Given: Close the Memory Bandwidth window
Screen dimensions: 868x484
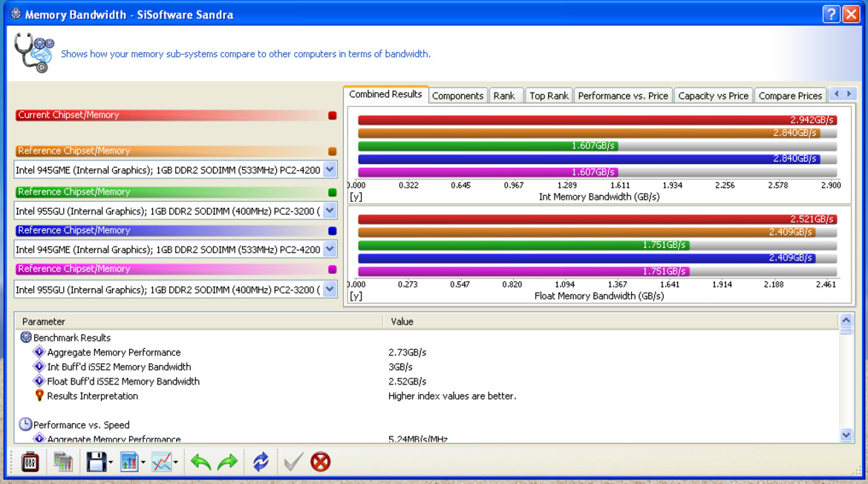Looking at the screenshot, I should [851, 14].
